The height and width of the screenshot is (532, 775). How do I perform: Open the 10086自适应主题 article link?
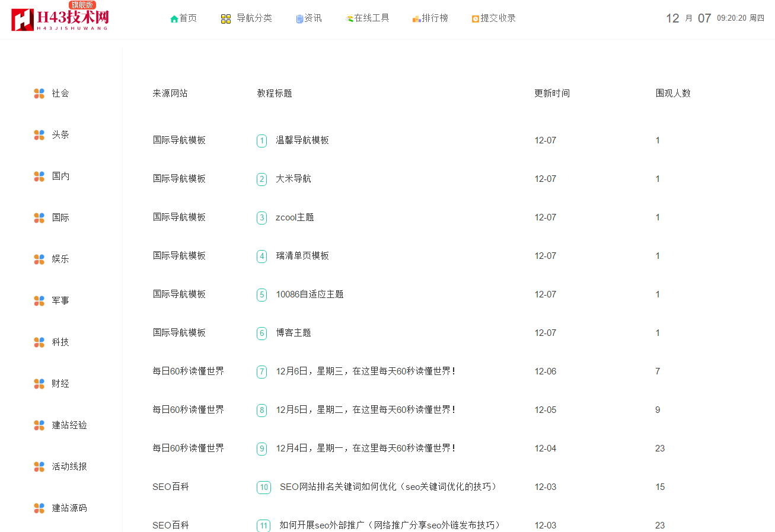click(310, 294)
